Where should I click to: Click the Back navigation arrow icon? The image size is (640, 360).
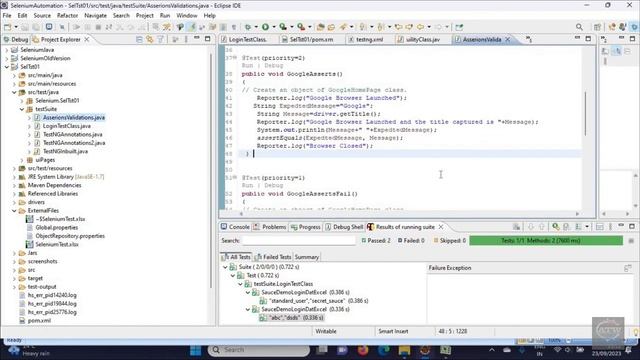[420, 27]
